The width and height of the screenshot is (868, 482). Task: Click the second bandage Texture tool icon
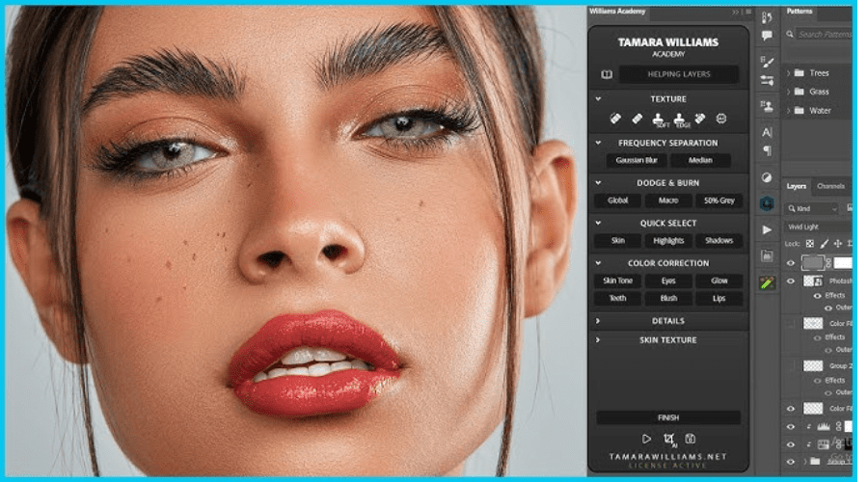tap(637, 119)
